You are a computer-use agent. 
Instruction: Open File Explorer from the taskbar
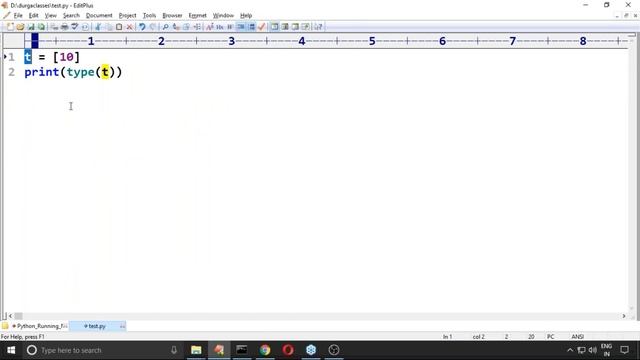[x=196, y=350]
